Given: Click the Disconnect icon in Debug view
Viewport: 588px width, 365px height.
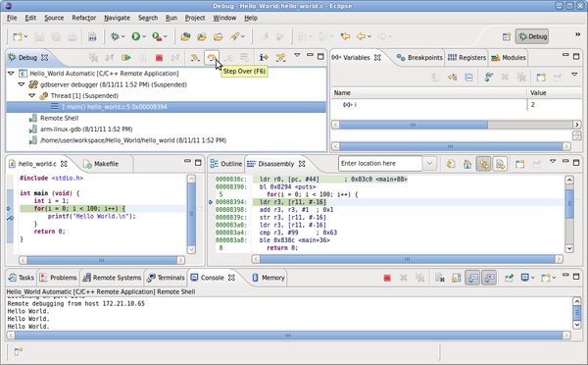Looking at the screenshot, I should point(174,58).
